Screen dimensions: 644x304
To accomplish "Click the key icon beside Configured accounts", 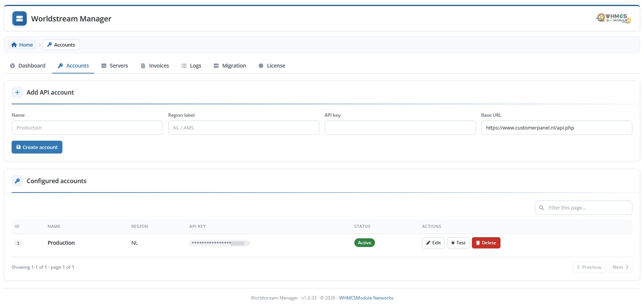I will (17, 181).
